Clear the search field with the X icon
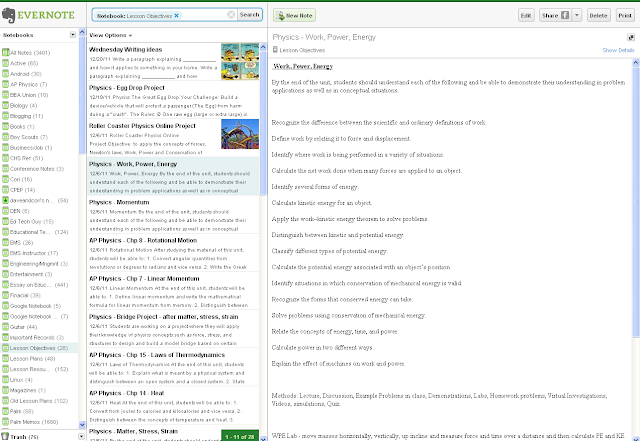 point(231,15)
